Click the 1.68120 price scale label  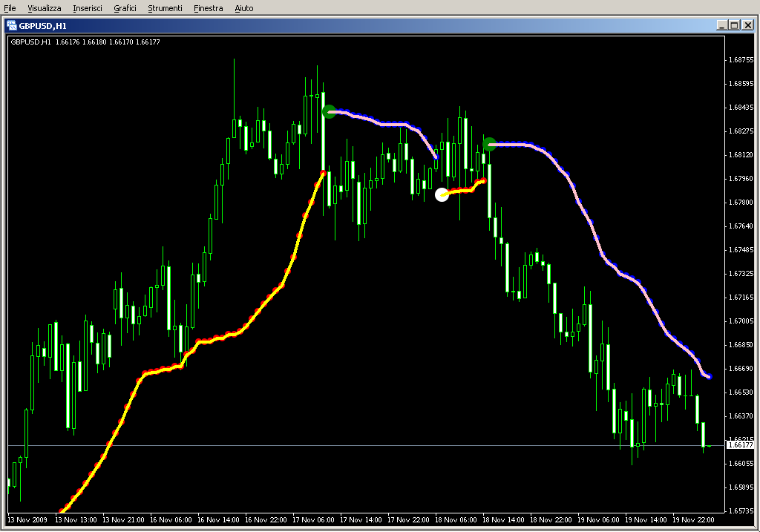(741, 155)
